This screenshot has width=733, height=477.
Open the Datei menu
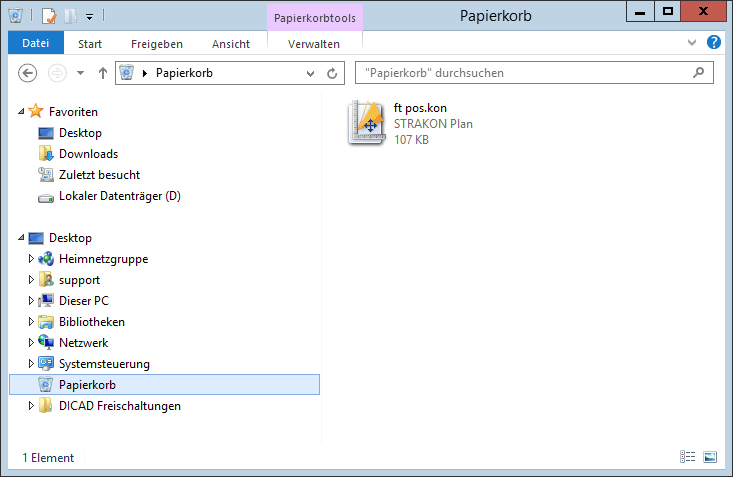(x=36, y=43)
